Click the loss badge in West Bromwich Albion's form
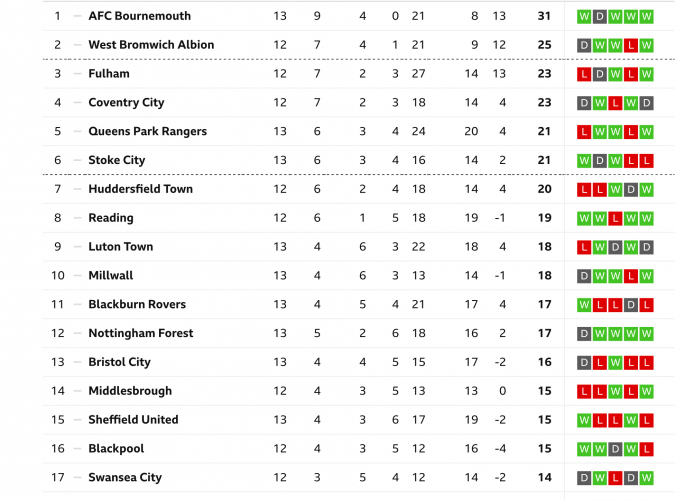676x500 pixels. (631, 45)
